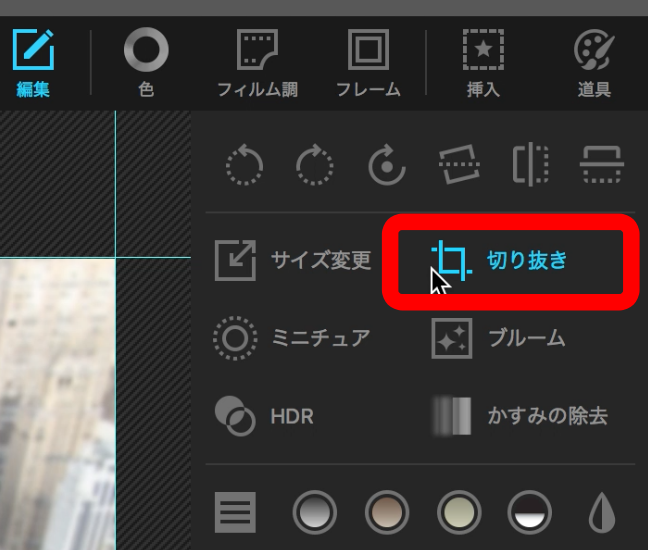The image size is (648, 550).
Task: Select the フレーム (Frame) tab
Action: (368, 63)
